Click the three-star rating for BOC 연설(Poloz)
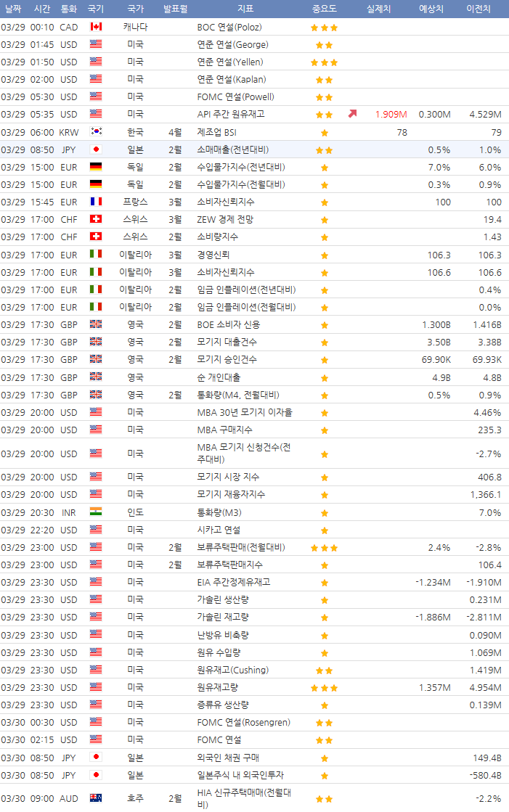This screenshot has width=509, height=812. [325, 28]
